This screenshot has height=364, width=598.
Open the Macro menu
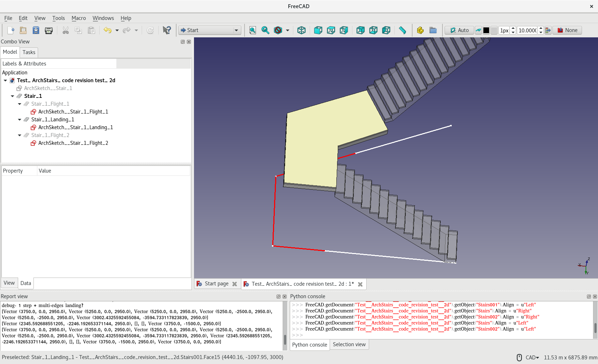(x=79, y=18)
